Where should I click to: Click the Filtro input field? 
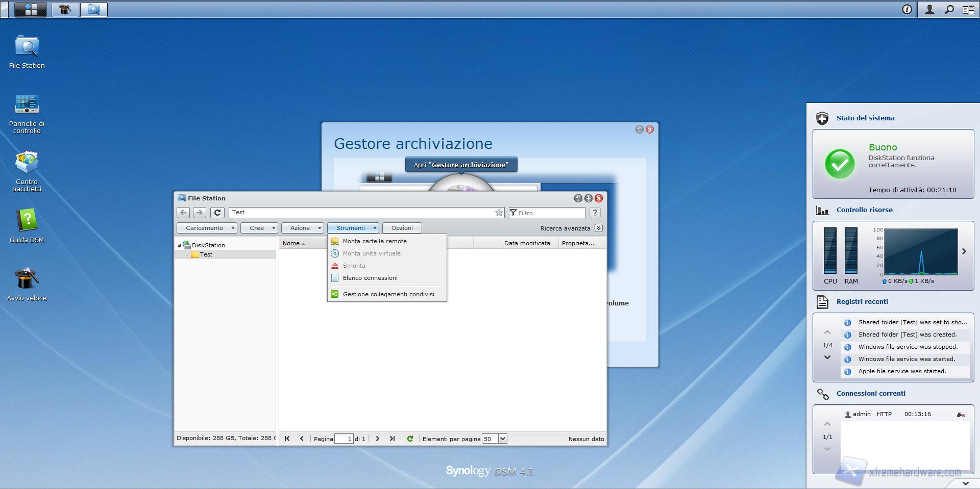549,213
